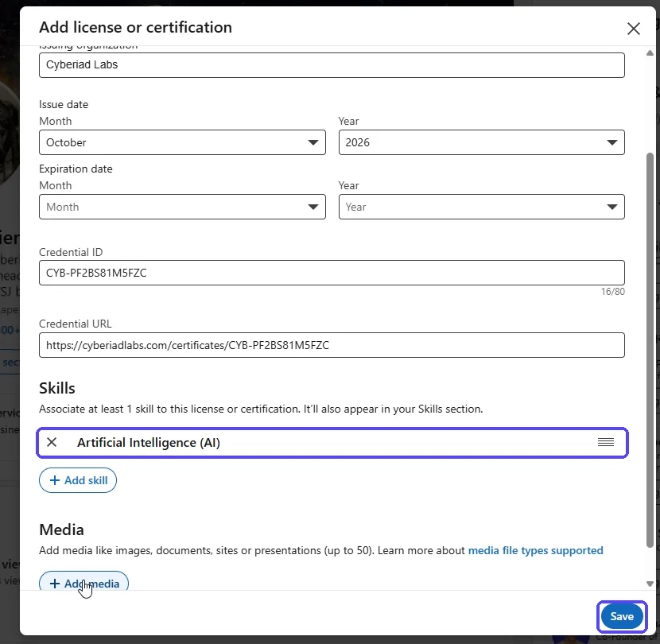
Task: Click the Skills section heading
Action: [x=57, y=388]
